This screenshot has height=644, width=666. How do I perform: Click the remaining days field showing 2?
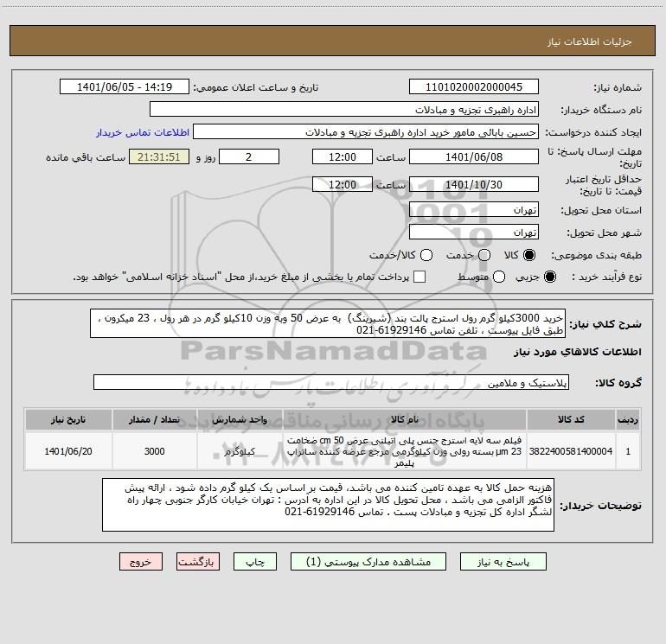(x=249, y=156)
